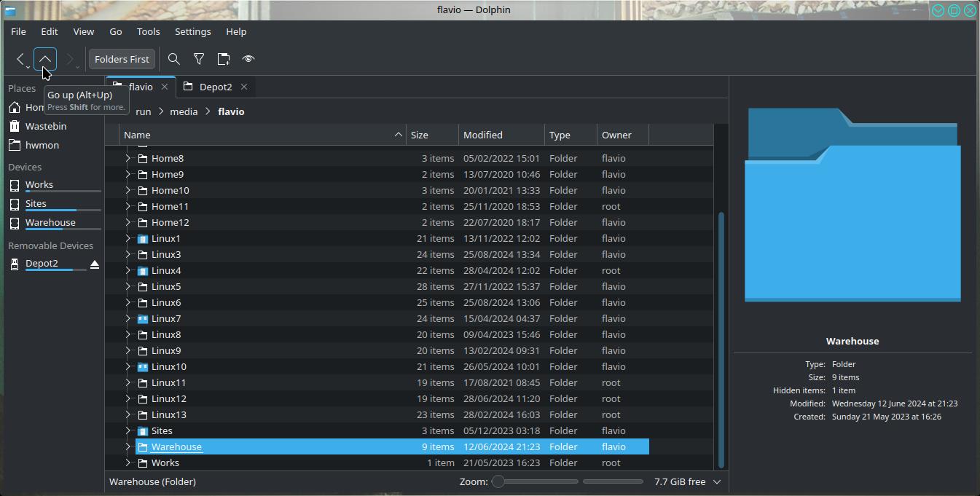Expand the Warehouse folder tree arrow
This screenshot has width=980, height=496.
(x=128, y=446)
